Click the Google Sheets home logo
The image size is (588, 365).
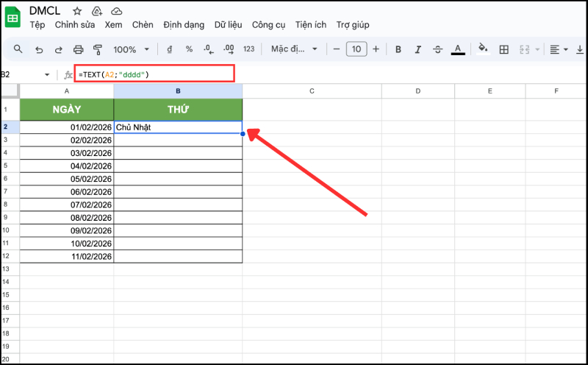(14, 18)
